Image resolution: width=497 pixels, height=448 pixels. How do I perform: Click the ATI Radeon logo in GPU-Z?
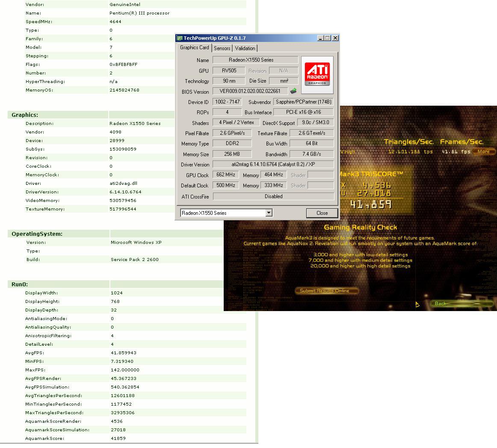(x=317, y=75)
